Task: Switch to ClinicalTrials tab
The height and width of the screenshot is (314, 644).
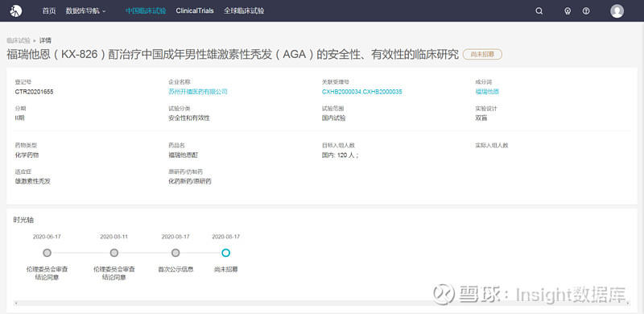Action: (195, 11)
